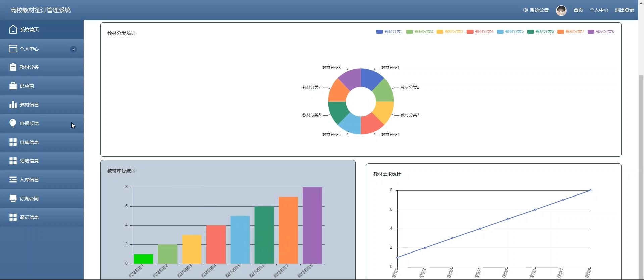Click the line chart point at value 4
The height and width of the screenshot is (280, 644).
480,229
